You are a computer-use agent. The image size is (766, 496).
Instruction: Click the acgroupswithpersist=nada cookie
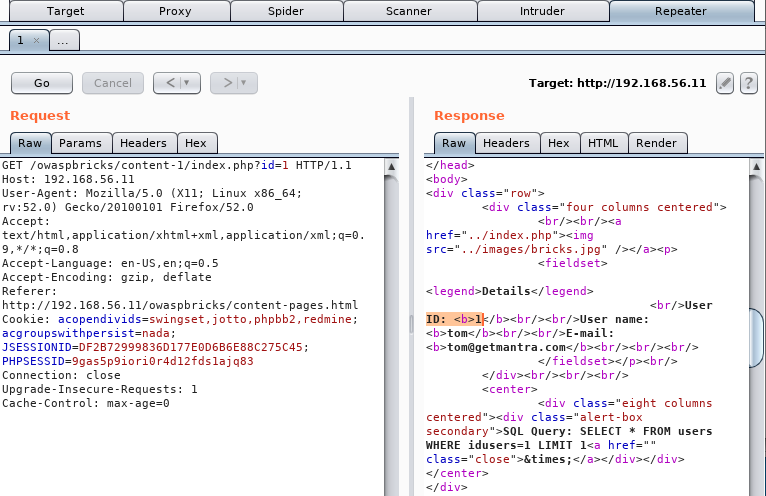pyautogui.click(x=89, y=333)
